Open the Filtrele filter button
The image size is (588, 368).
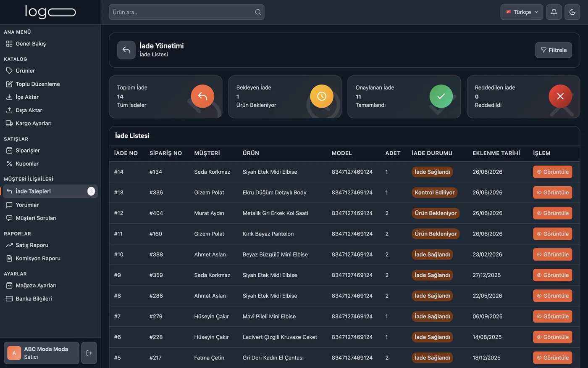point(554,50)
